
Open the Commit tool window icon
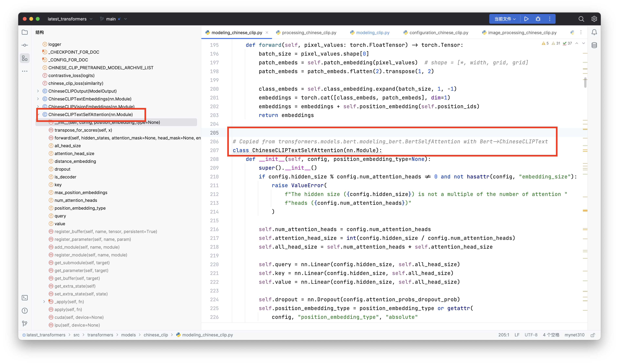pos(25,45)
